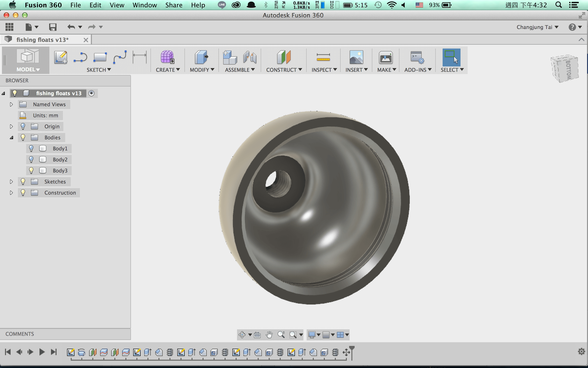The image size is (588, 368).
Task: Click the timeline history marker
Action: click(x=352, y=352)
